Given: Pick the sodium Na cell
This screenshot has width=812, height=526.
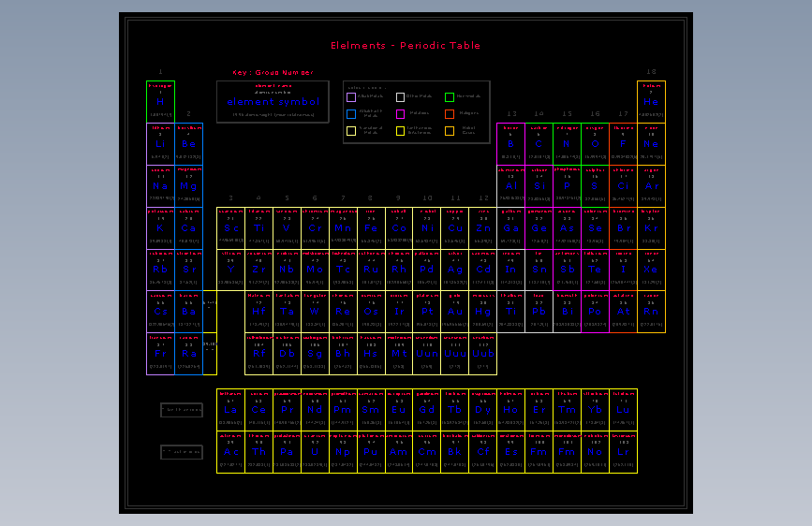Looking at the screenshot, I should (x=160, y=186).
